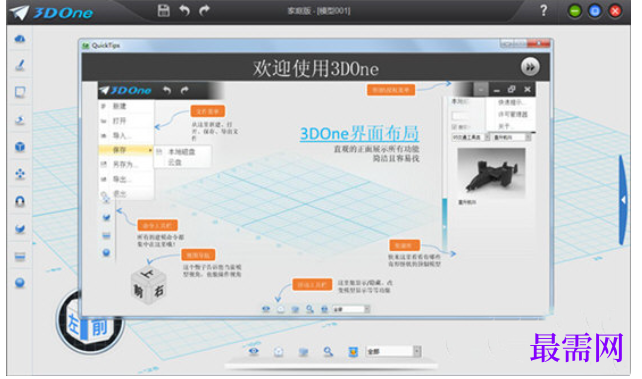Open right dropdown above the model thumbnail
The width and height of the screenshot is (642, 379).
tap(512, 138)
